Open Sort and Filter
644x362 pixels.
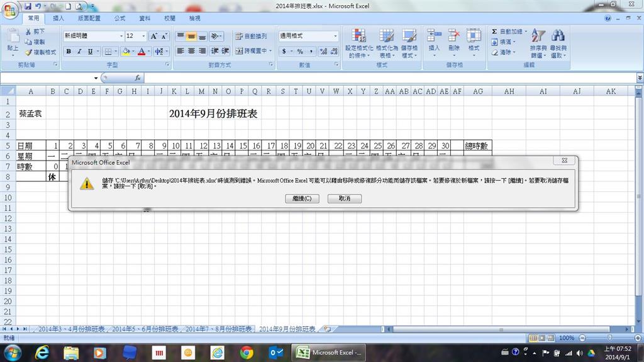[538, 43]
